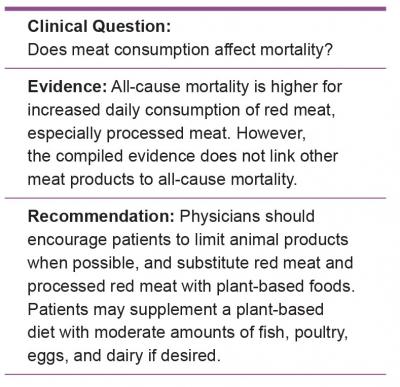This screenshot has width=400, height=387.
Task: Click the bold 'Recommendation:' label
Action: tap(101, 216)
